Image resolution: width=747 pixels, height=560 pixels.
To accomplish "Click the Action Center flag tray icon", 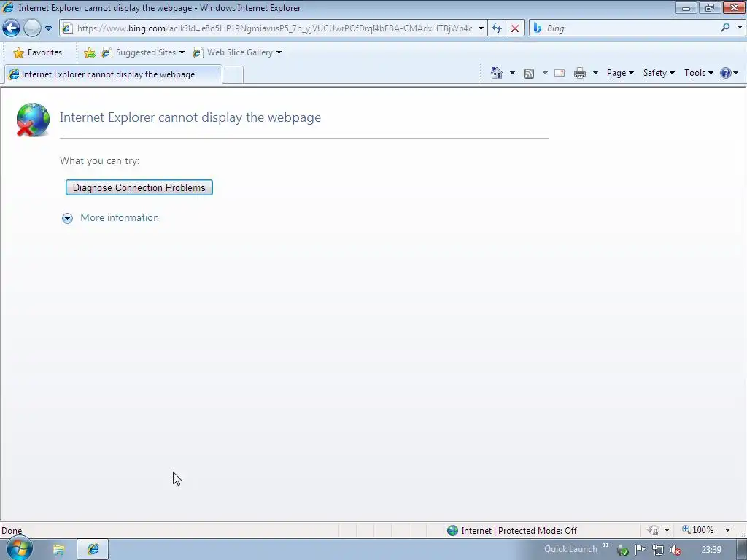I will click(x=640, y=550).
